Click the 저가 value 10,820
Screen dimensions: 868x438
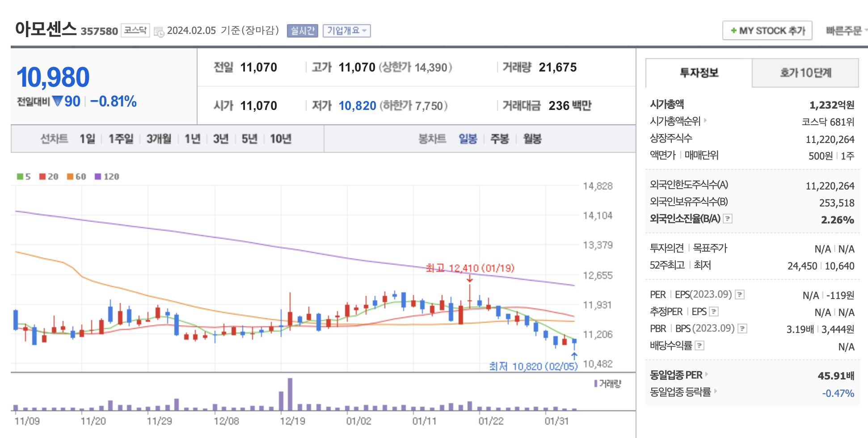(x=357, y=106)
